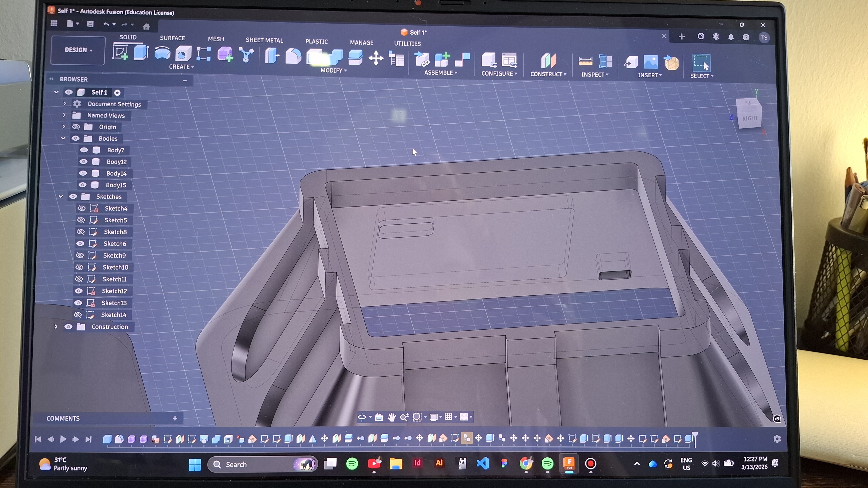
Task: Hide Body7 visibility eye
Action: (x=84, y=150)
